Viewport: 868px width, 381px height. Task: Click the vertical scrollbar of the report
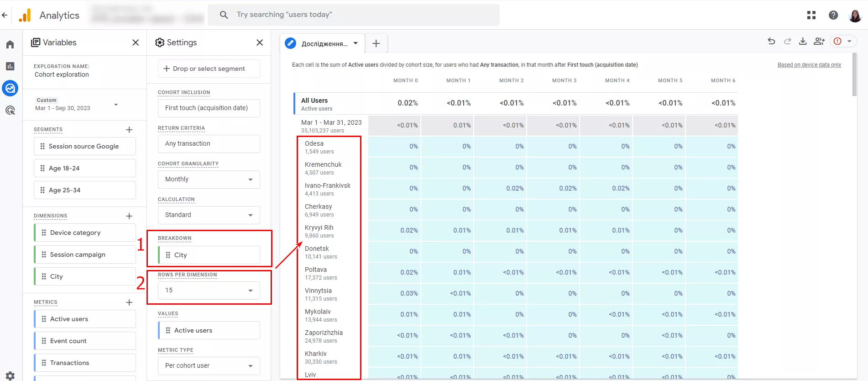[x=854, y=74]
